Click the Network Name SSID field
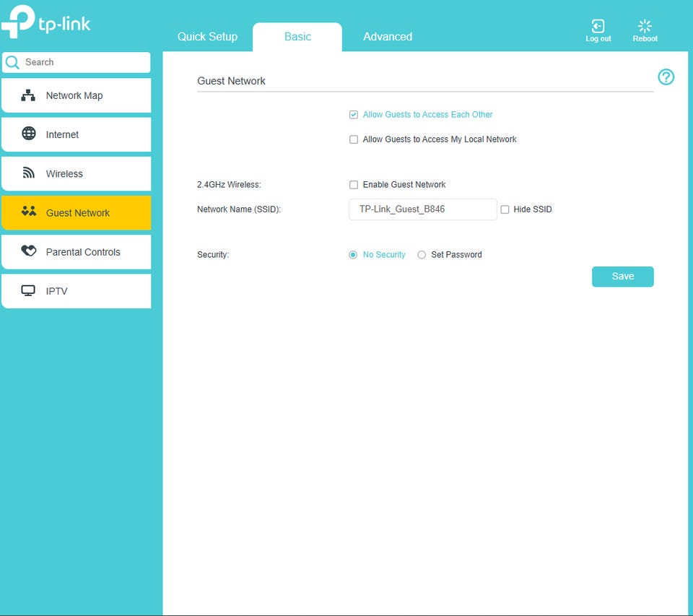 coord(422,209)
